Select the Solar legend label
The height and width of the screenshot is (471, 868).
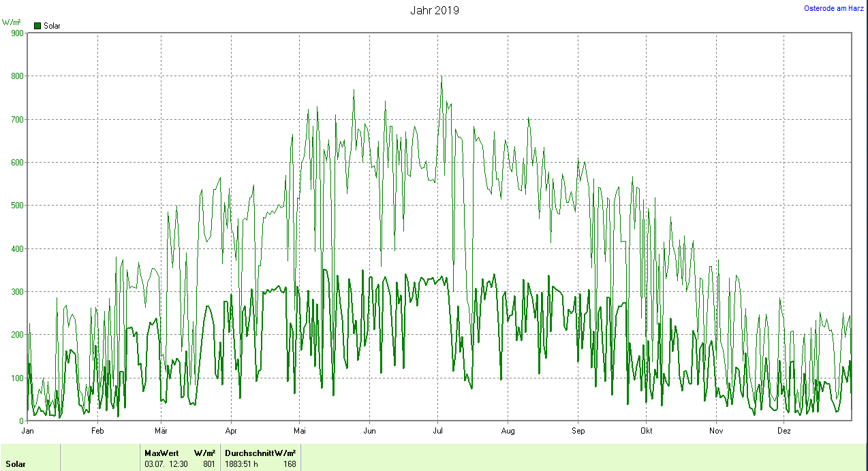click(x=52, y=26)
